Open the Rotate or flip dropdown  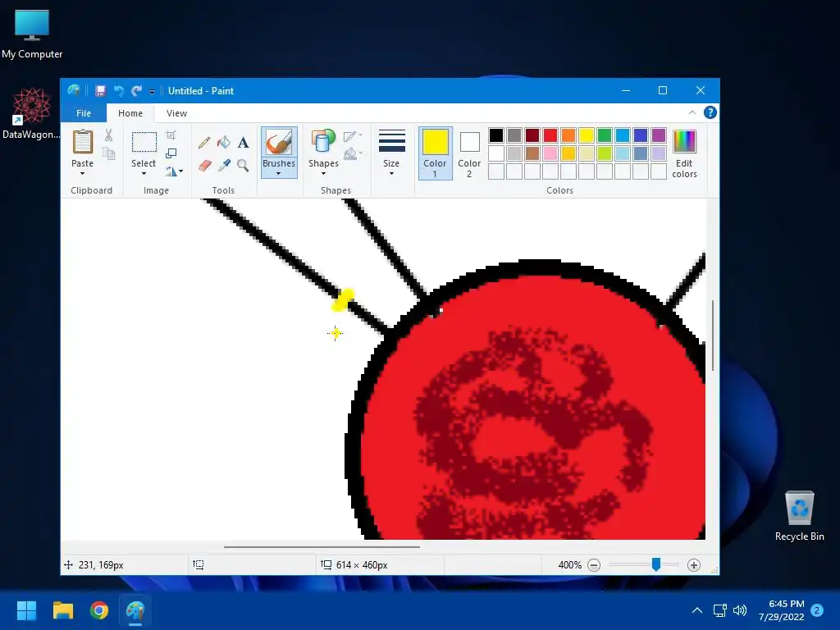[174, 171]
